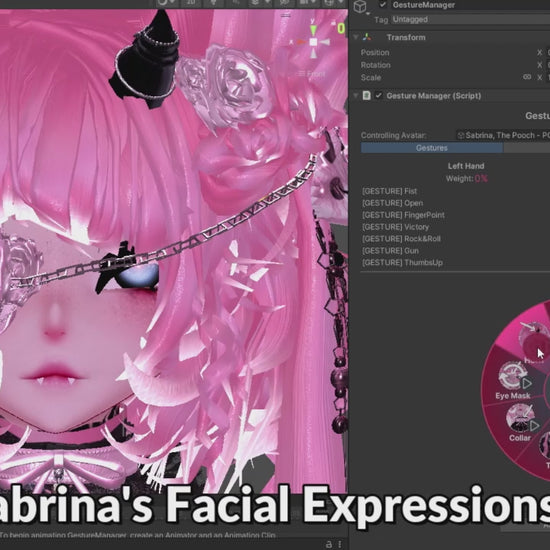Screen dimensions: 550x550
Task: Click the white center cube of the scene gizmo
Action: tap(313, 42)
